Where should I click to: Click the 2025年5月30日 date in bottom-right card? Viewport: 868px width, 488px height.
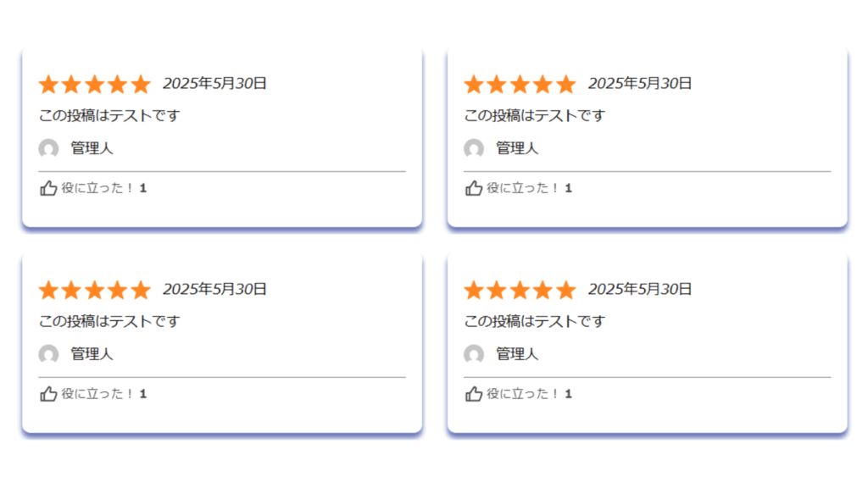coord(640,290)
